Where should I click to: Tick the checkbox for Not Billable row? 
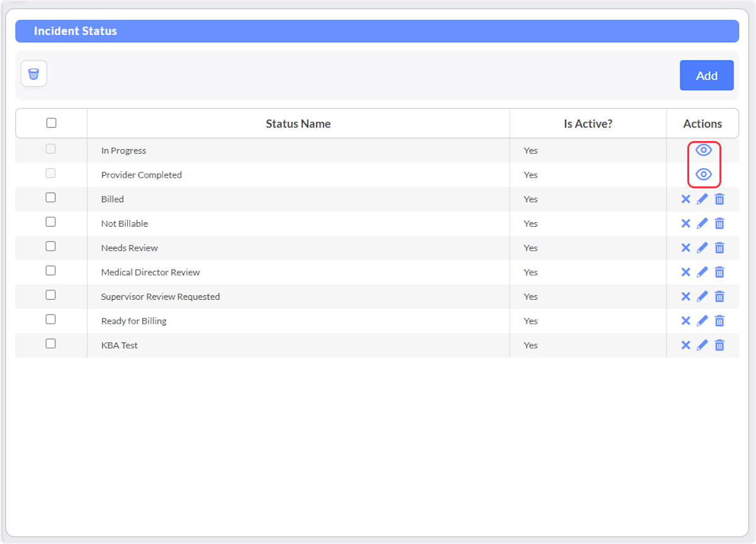(x=51, y=222)
